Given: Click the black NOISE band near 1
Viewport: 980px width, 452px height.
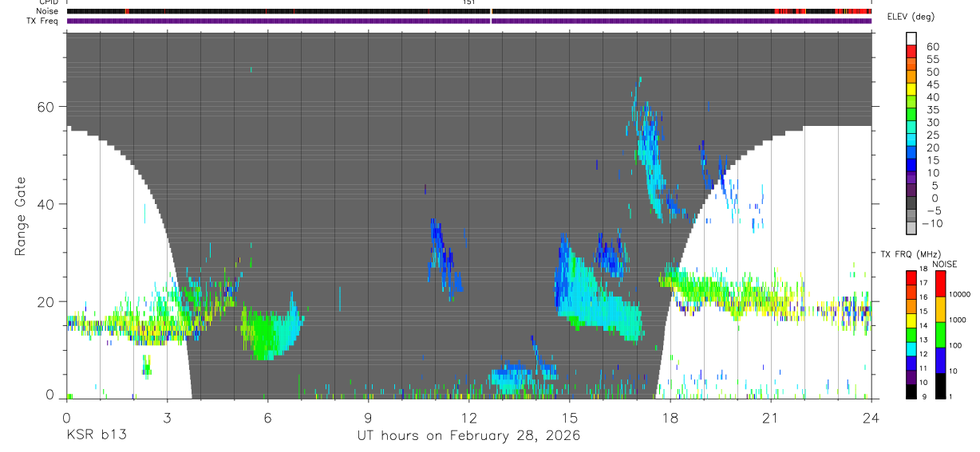Looking at the screenshot, I should click(942, 386).
